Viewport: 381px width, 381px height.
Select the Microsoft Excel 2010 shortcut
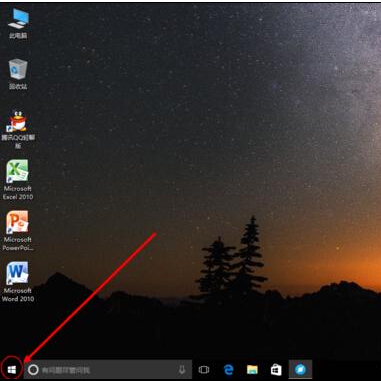click(18, 180)
